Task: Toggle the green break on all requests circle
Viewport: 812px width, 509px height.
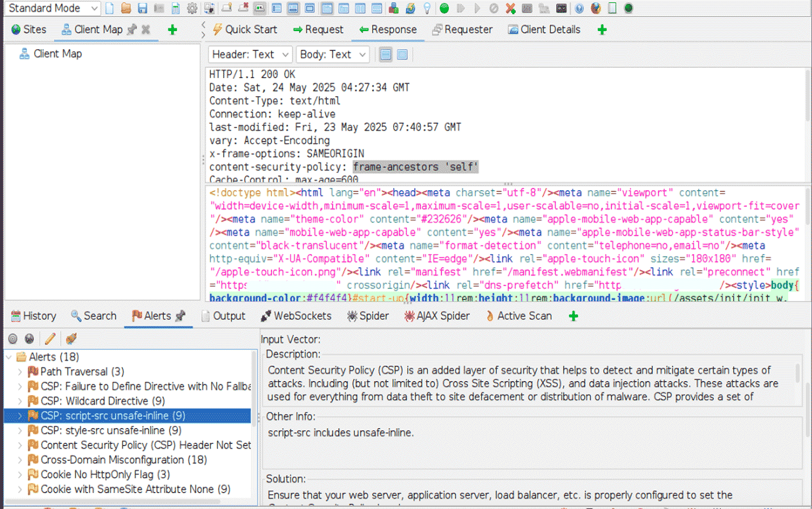Action: (x=444, y=8)
